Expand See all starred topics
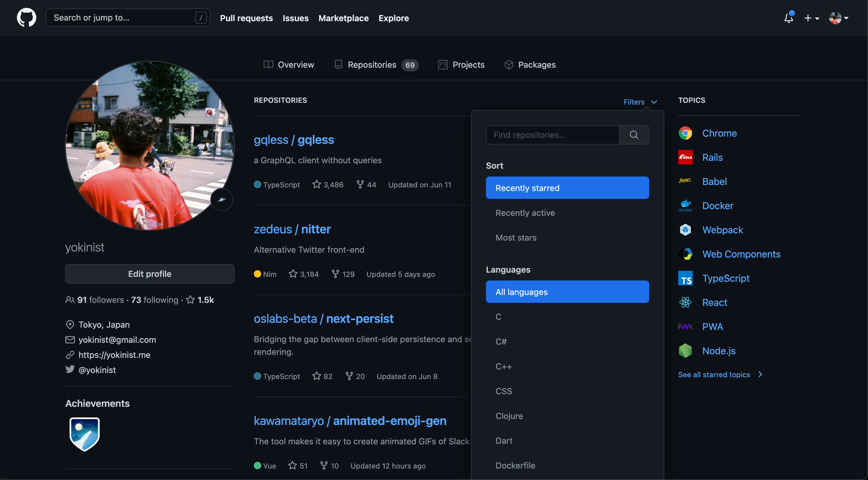 point(721,375)
